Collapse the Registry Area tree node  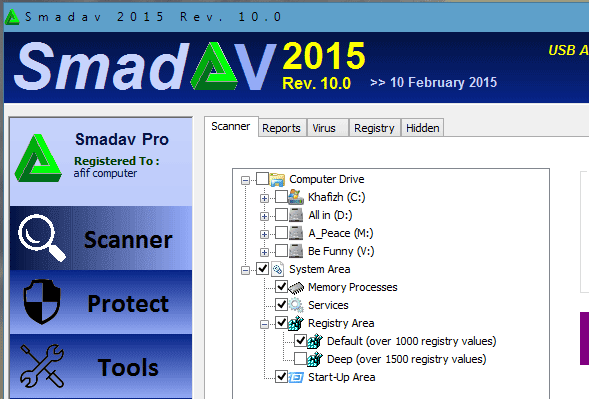tap(264, 324)
